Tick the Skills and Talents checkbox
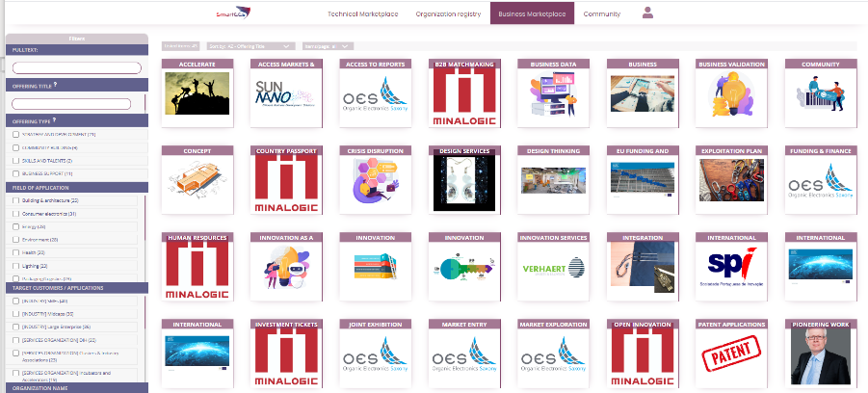The height and width of the screenshot is (393, 868). pos(15,161)
